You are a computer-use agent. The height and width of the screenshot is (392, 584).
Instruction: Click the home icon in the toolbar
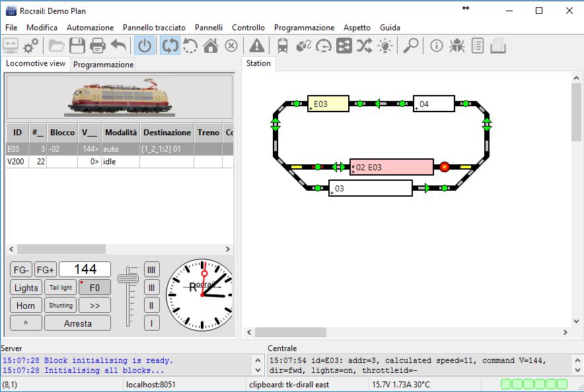click(211, 46)
